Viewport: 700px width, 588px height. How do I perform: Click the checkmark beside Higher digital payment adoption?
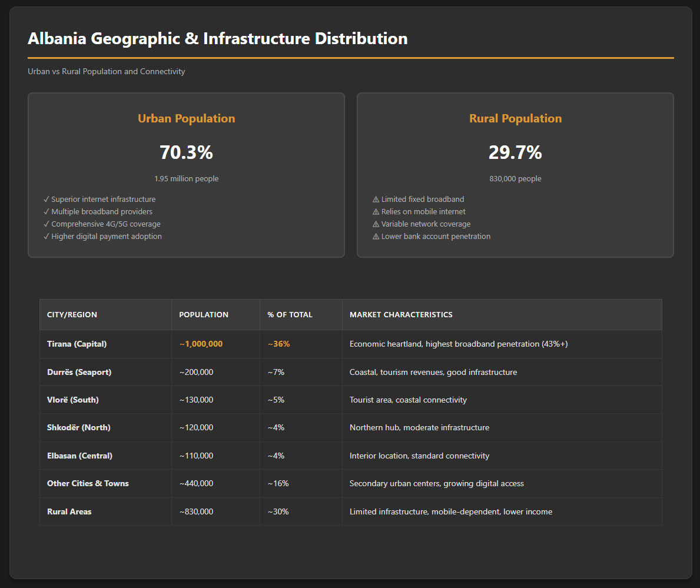coord(47,237)
